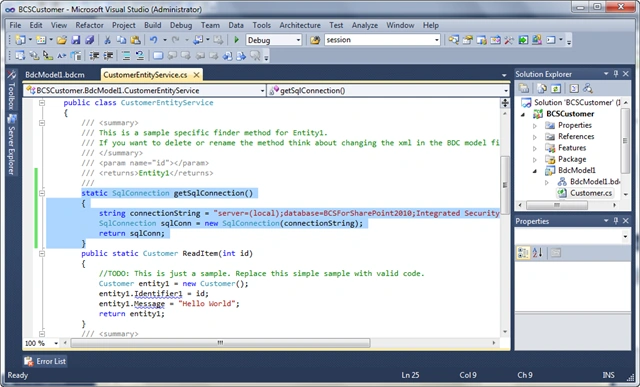Viewport: 640px width, 387px height.
Task: Click the Comment out selected lines icon
Action: tap(126, 56)
